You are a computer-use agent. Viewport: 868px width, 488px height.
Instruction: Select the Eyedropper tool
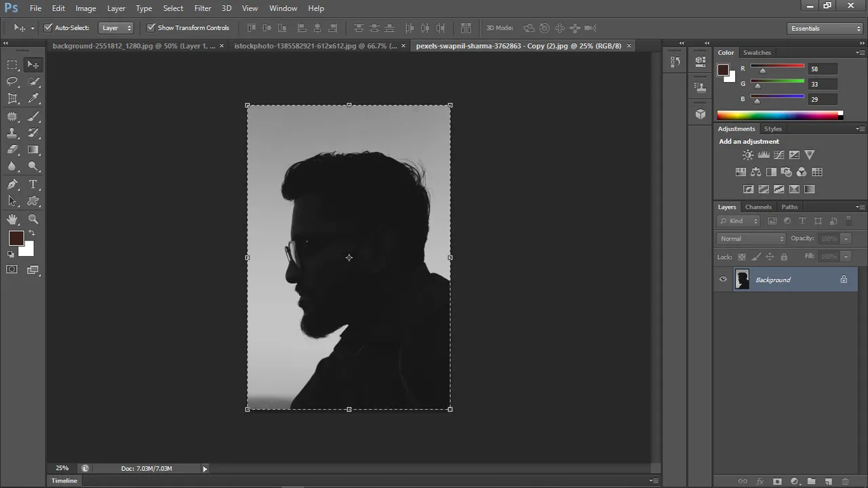coord(33,98)
